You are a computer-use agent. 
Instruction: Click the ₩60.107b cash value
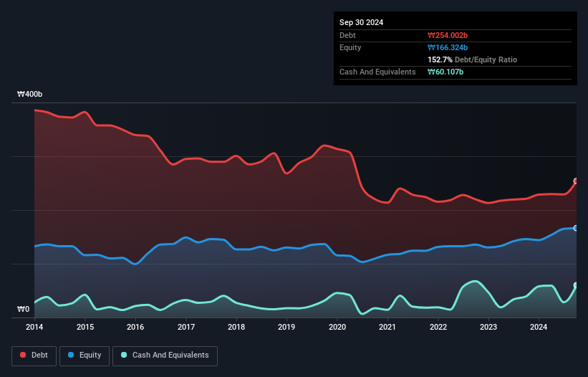[x=445, y=72]
